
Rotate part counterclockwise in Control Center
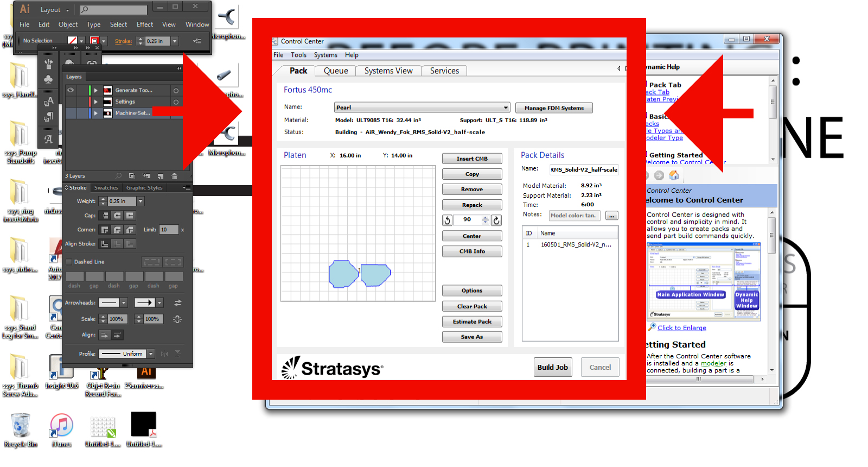coord(448,220)
